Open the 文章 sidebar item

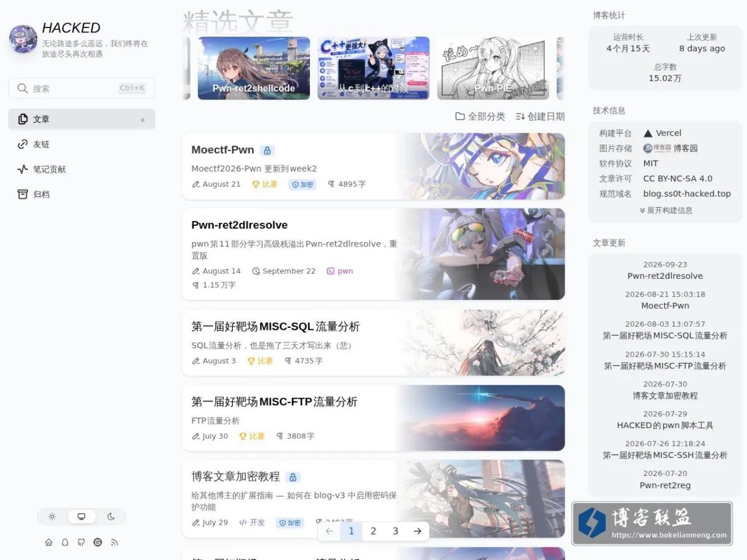[82, 119]
